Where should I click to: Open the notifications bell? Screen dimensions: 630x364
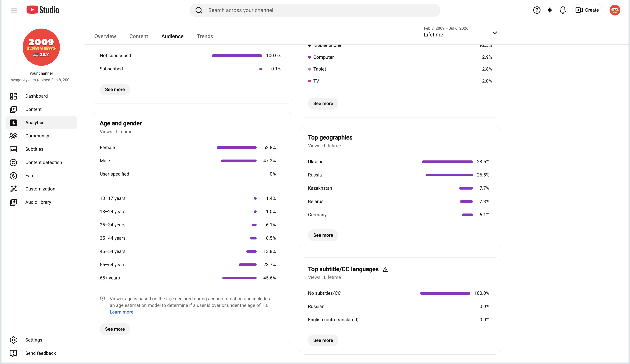563,10
